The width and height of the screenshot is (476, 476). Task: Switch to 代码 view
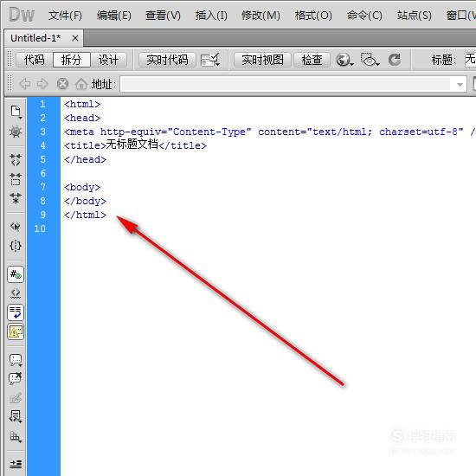coord(35,60)
